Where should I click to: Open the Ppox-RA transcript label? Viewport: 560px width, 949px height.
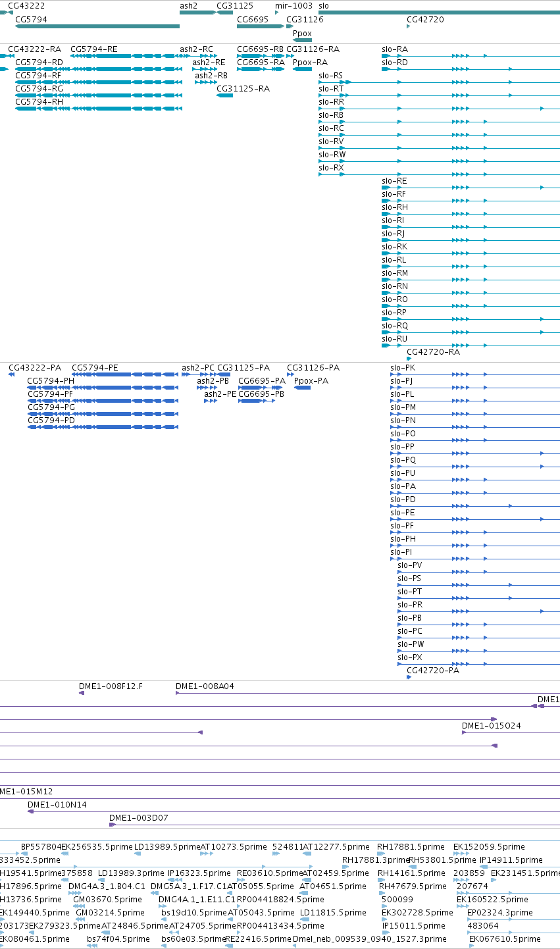coord(310,63)
